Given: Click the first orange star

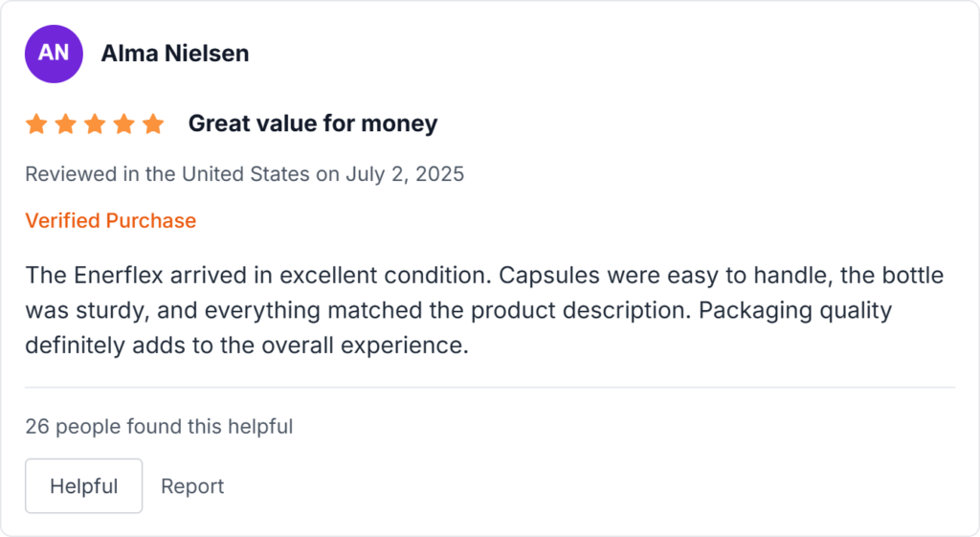Looking at the screenshot, I should [36, 123].
